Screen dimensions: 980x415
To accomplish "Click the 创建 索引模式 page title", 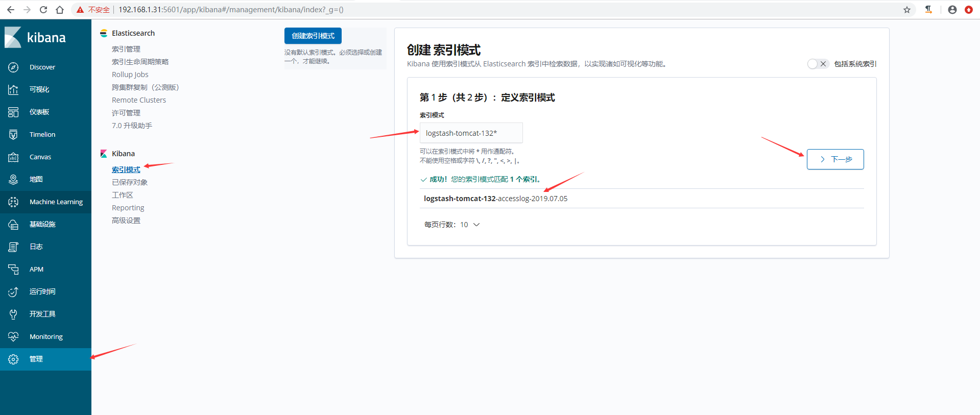I will pos(444,50).
